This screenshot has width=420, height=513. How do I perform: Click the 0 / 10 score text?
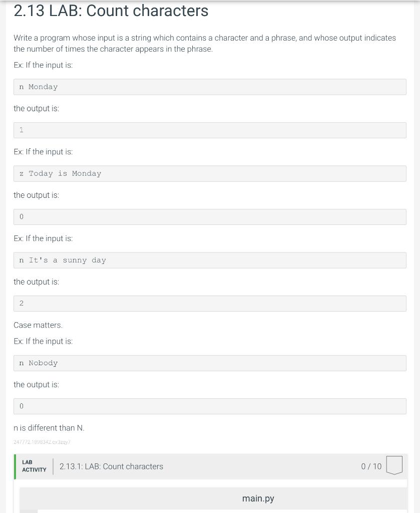click(371, 466)
